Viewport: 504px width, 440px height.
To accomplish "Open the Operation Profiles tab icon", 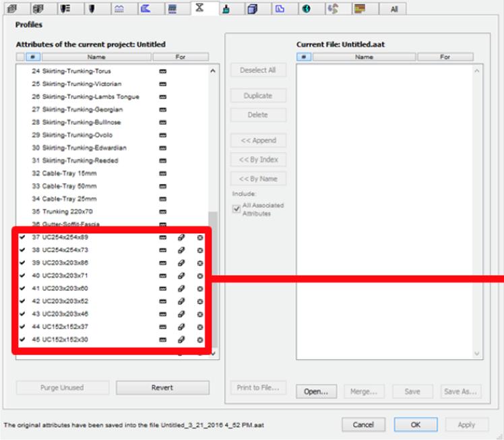I will 360,9.
